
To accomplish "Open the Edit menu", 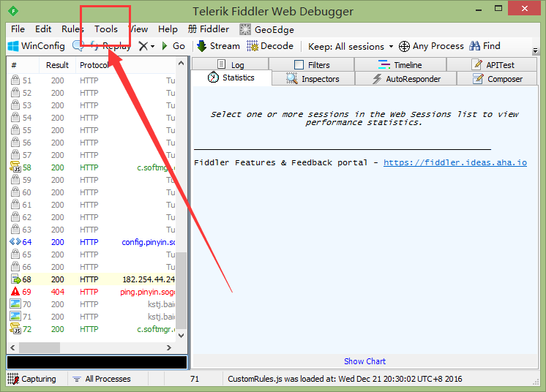I will 43,29.
